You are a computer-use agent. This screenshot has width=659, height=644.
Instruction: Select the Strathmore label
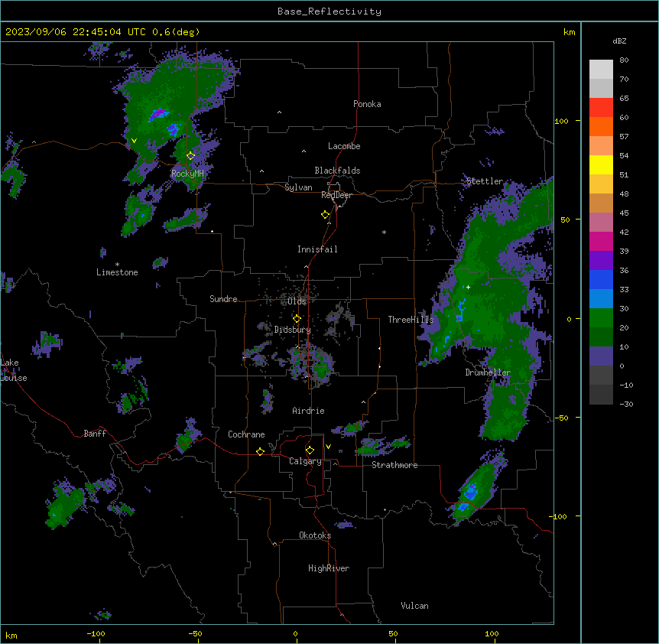tap(394, 465)
